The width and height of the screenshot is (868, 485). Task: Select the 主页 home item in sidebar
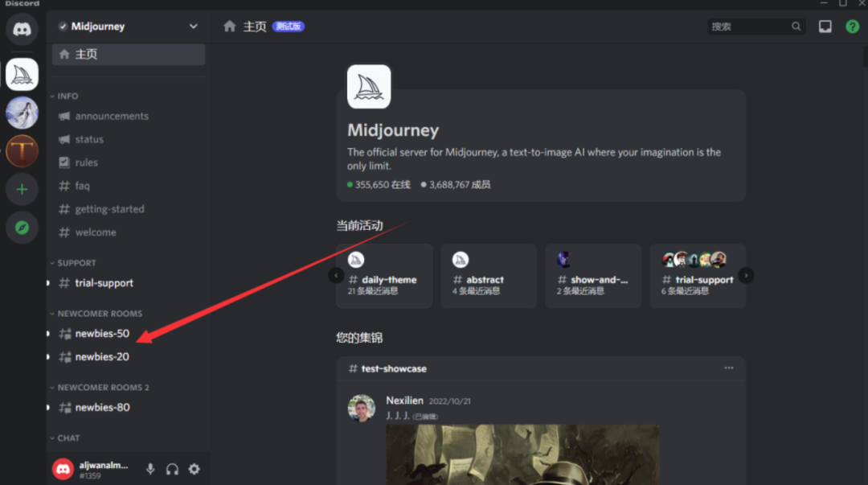[129, 55]
